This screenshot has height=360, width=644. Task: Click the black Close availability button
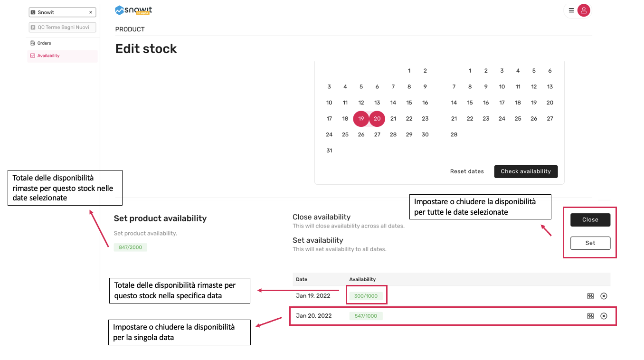[x=590, y=219]
